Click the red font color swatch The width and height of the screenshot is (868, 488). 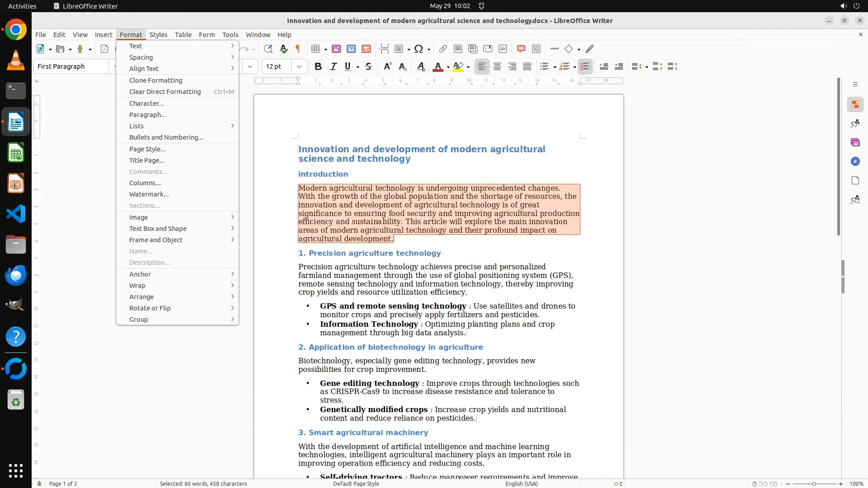(438, 67)
